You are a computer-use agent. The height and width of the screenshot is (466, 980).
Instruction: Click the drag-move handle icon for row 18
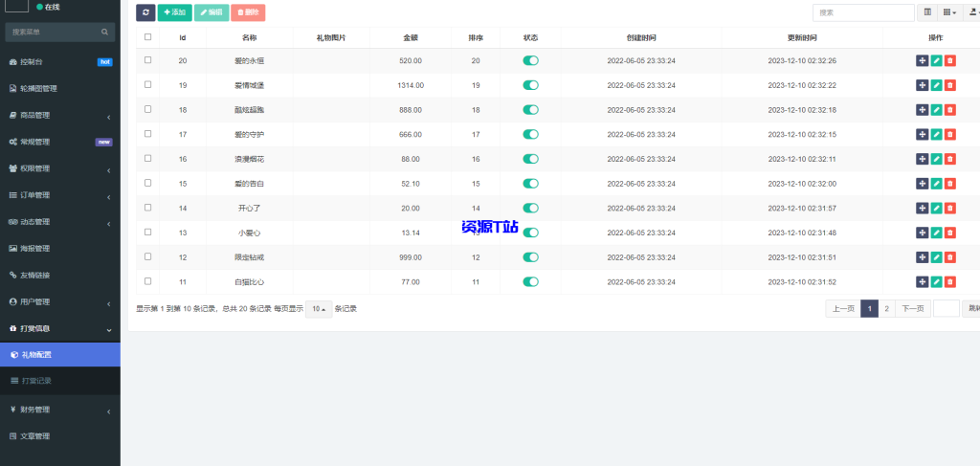pos(922,110)
